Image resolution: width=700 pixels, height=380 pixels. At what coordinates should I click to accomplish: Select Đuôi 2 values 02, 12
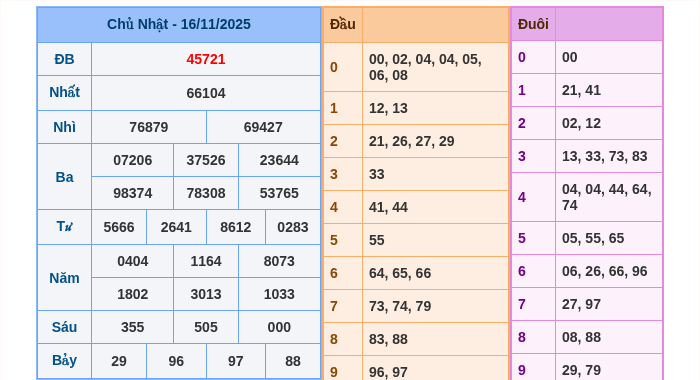click(581, 124)
